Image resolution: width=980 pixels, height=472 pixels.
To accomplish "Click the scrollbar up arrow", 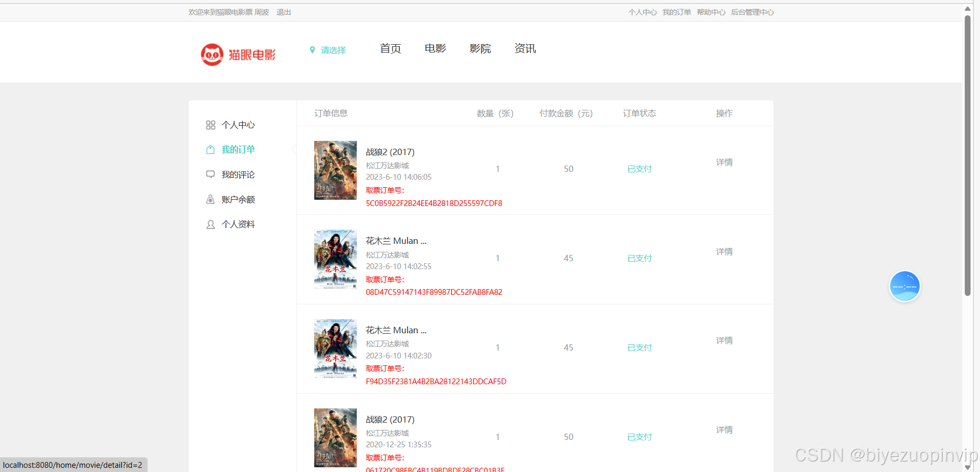I will click(x=967, y=8).
